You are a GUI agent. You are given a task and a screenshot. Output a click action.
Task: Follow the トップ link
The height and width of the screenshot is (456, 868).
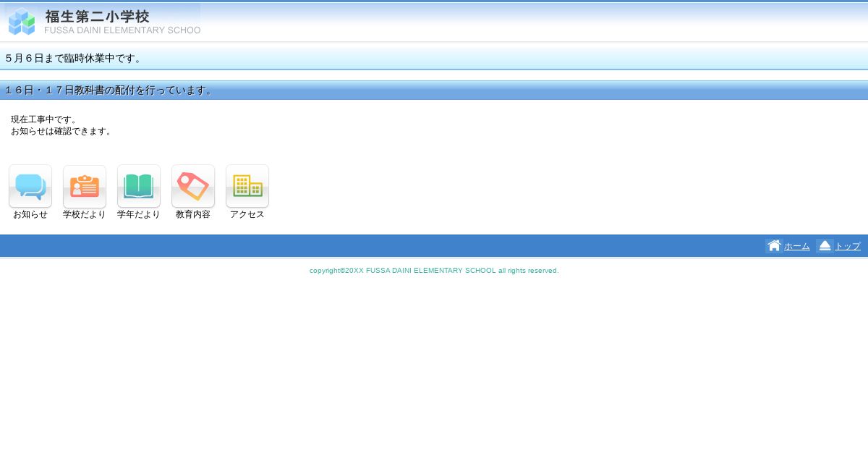click(848, 247)
